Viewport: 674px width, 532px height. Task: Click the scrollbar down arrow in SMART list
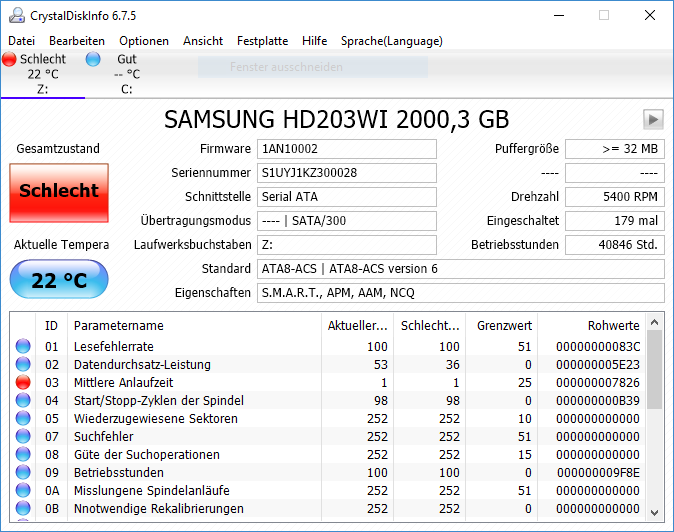pos(654,512)
